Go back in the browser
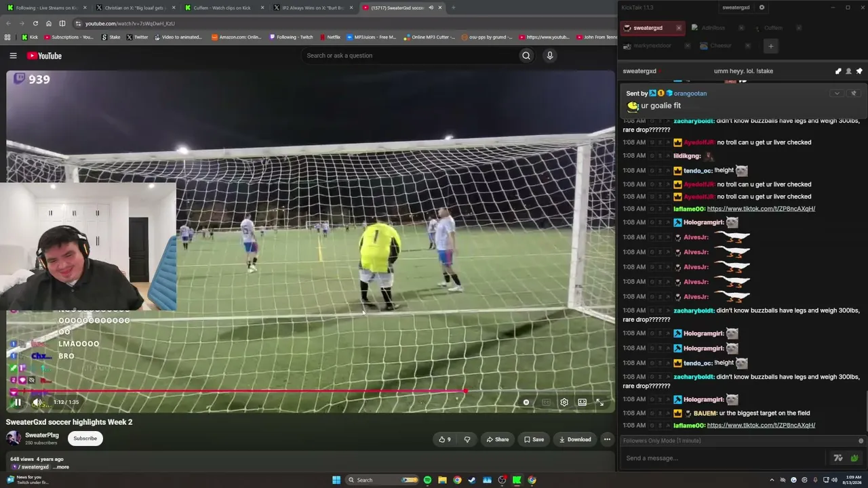 (9, 23)
